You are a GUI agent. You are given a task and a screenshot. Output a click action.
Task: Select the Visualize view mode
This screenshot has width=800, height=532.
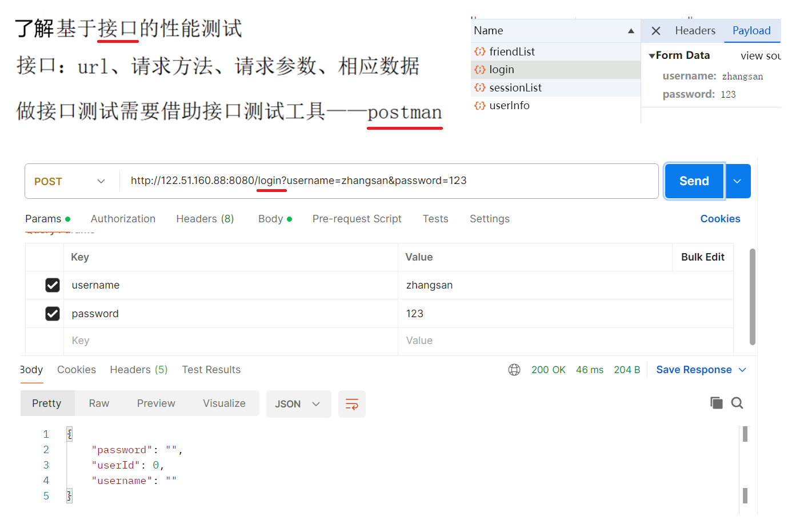point(224,403)
